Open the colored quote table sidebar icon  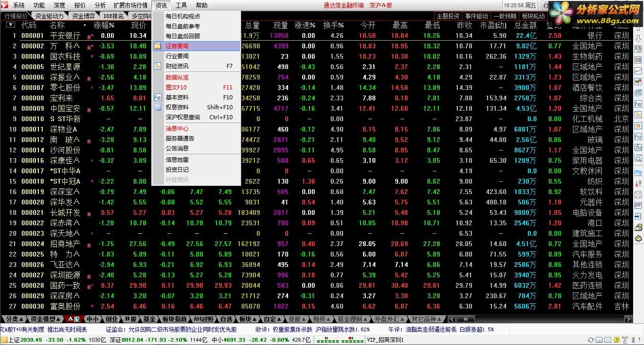point(638,60)
